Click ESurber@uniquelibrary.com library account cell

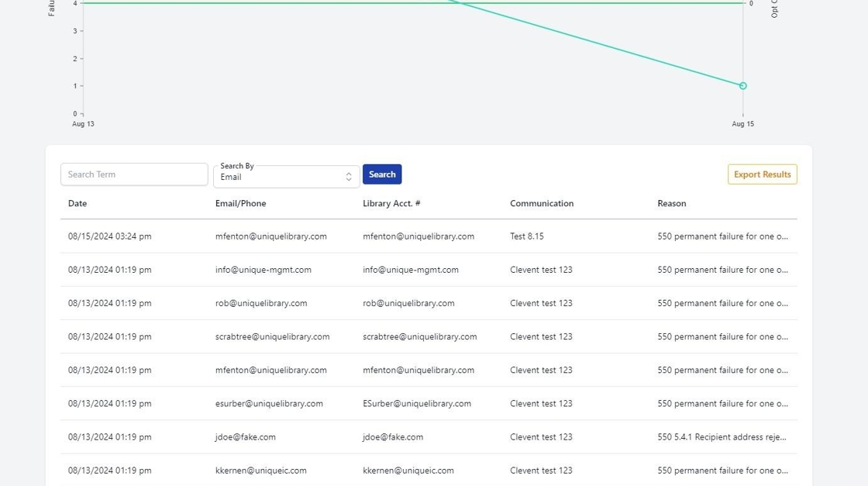(x=417, y=404)
